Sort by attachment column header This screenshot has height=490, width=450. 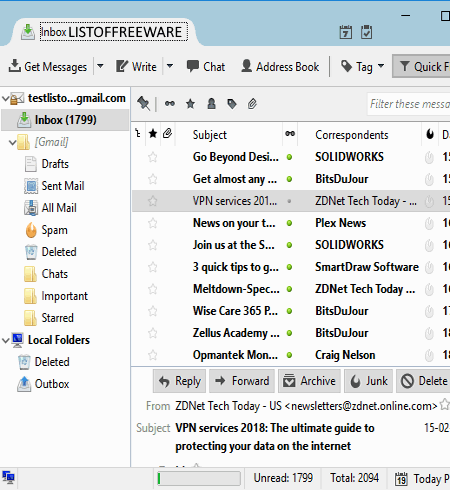click(167, 134)
